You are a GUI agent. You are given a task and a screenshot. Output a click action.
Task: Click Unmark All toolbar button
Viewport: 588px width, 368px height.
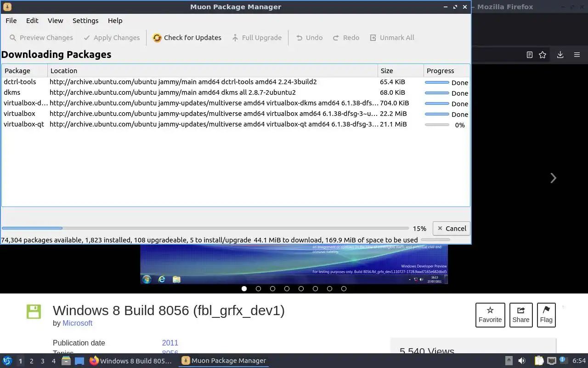392,38
